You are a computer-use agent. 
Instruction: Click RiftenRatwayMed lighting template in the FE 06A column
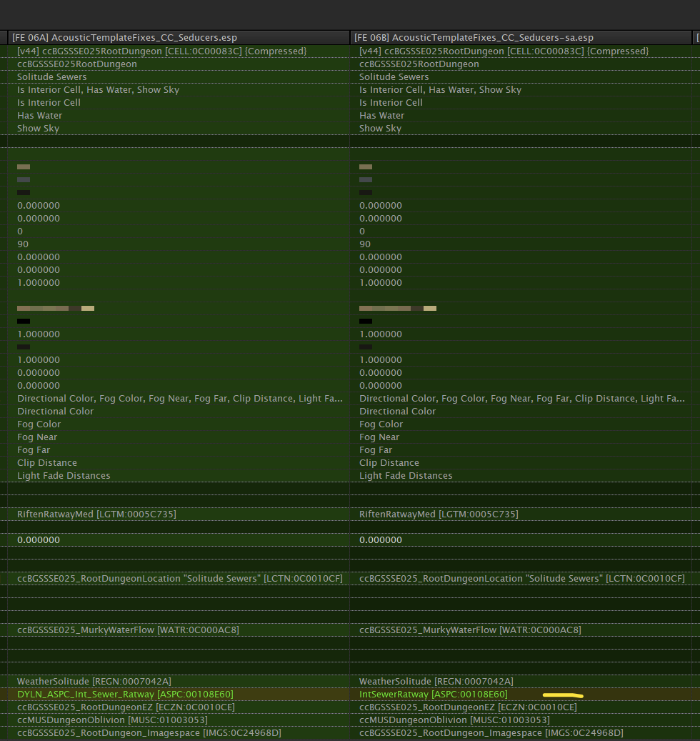(x=96, y=514)
